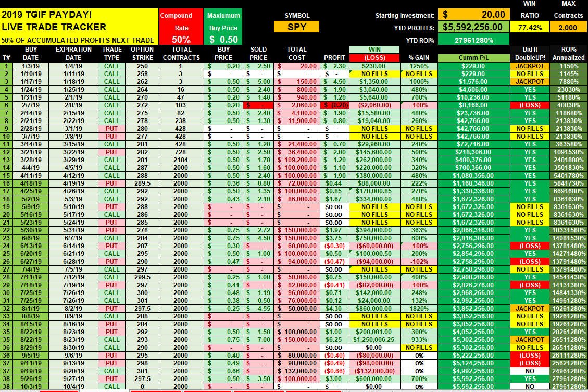Select the green 'Cumm P/L' header

coord(473,58)
